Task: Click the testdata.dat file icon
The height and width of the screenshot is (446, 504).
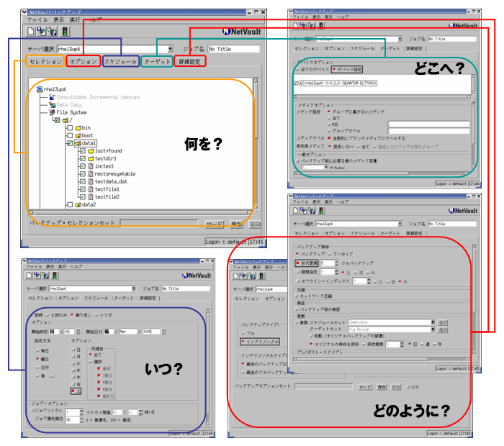Action: [90, 181]
